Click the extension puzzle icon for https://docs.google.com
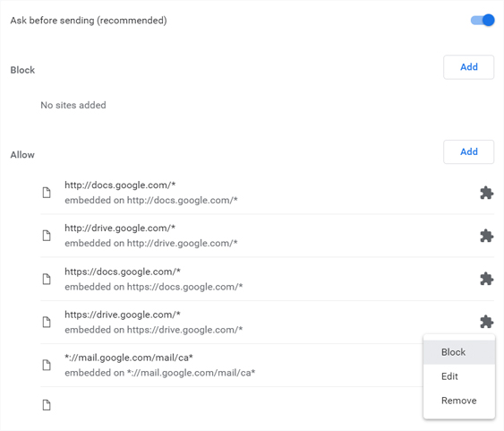 487,279
